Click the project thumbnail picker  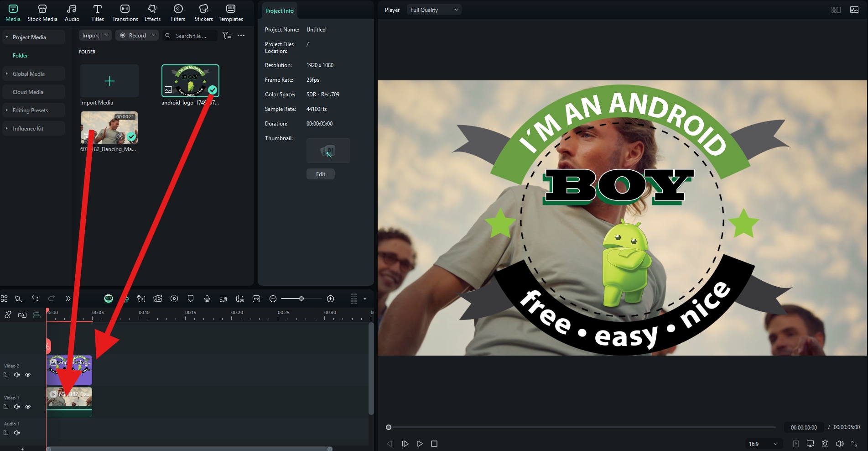point(328,151)
